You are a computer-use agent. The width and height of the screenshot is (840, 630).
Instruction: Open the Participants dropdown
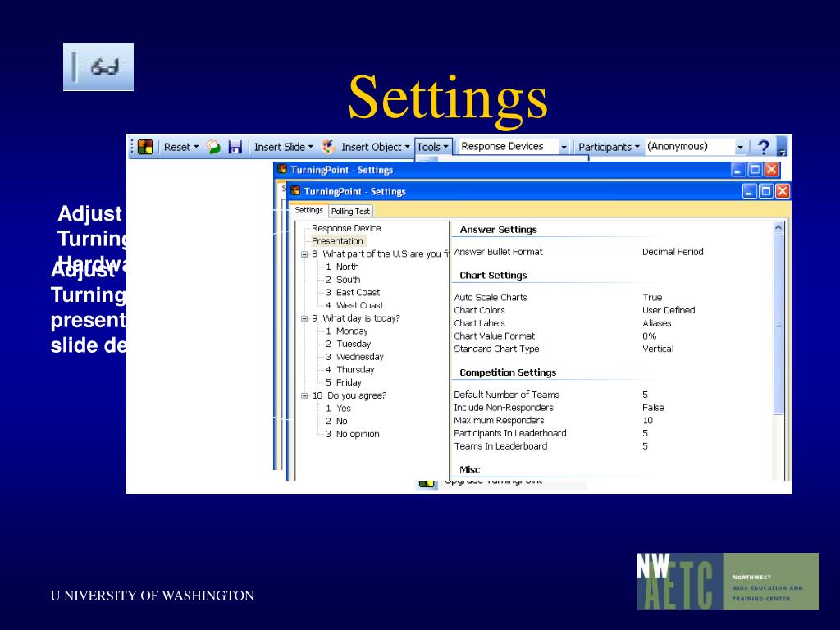coord(609,147)
